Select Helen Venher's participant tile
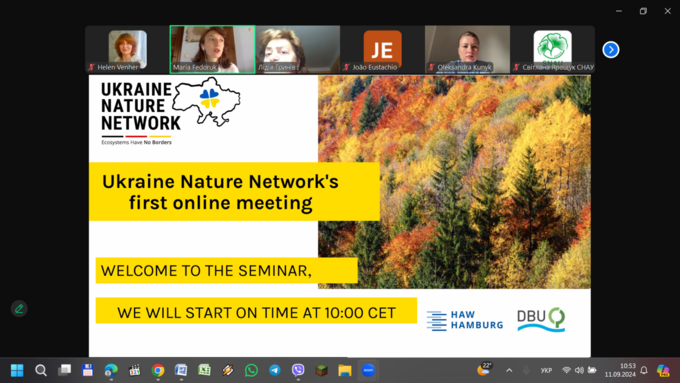This screenshot has width=680, height=383. tap(127, 49)
